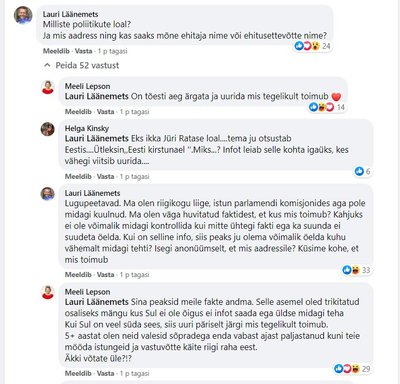Screen dimensions: 400x384
Task: Open Helga Kinsky's profile picture
Action: (x=48, y=129)
